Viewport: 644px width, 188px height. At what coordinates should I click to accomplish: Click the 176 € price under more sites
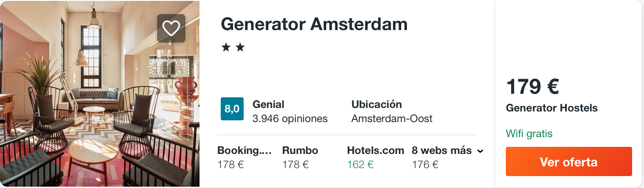[425, 165]
